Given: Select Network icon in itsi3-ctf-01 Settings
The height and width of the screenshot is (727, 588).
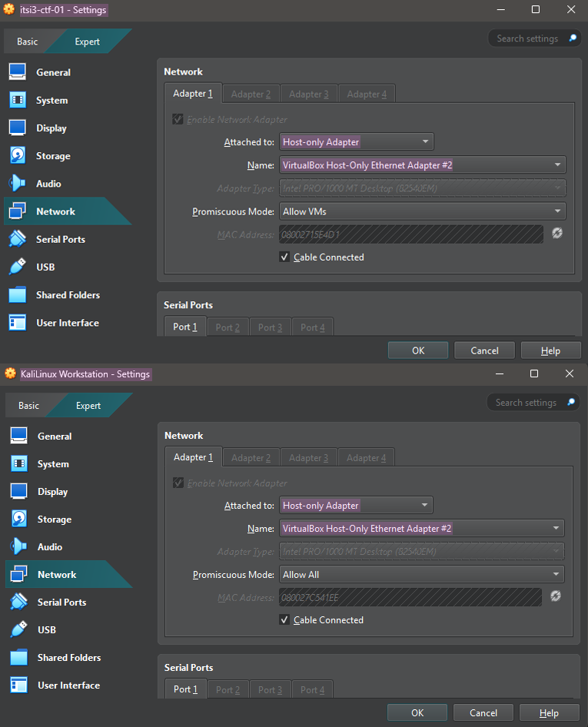Looking at the screenshot, I should point(18,211).
